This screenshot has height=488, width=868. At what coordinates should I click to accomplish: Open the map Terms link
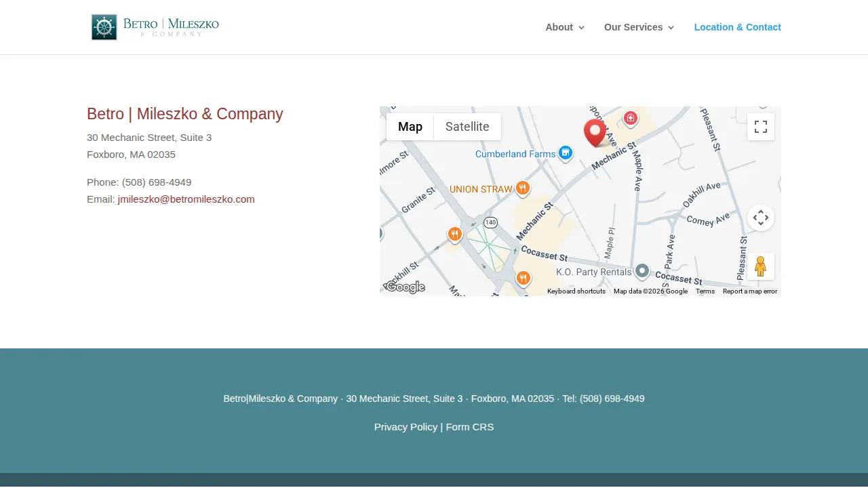tap(705, 291)
